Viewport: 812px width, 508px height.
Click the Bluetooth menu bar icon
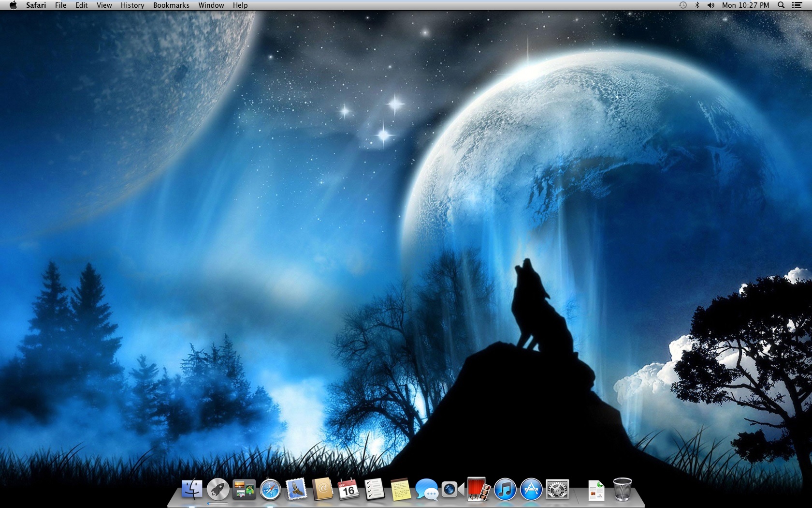(697, 5)
